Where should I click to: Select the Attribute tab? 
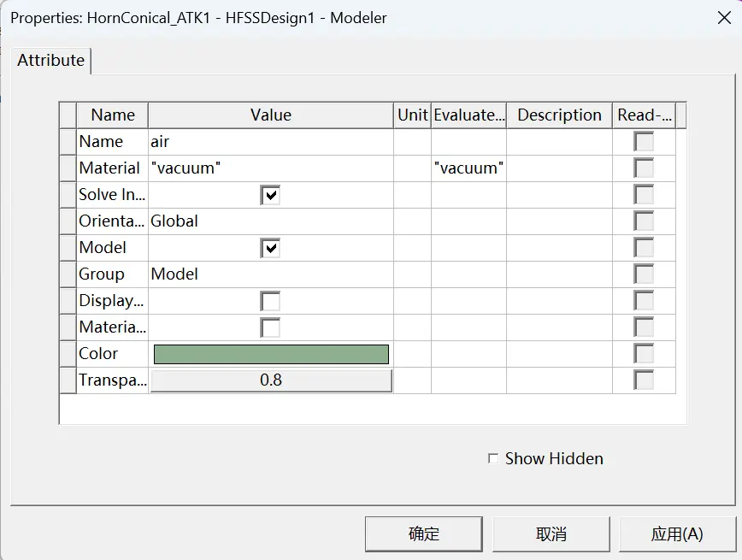(51, 61)
